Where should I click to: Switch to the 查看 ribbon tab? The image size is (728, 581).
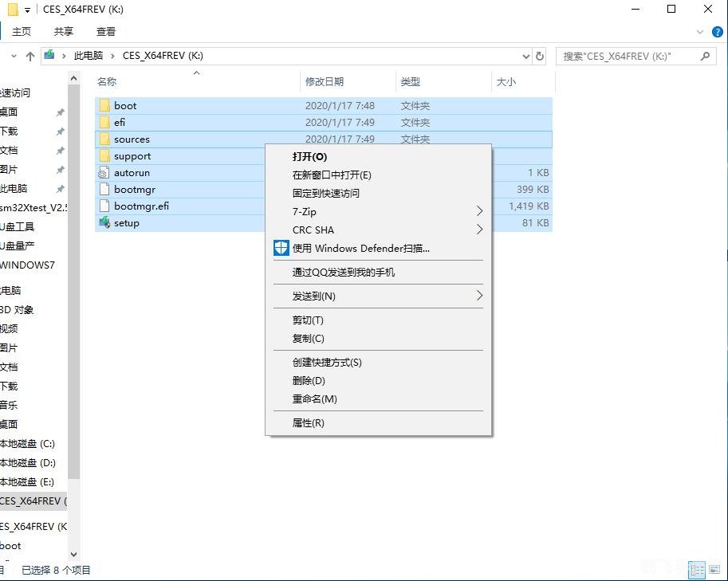(106, 32)
